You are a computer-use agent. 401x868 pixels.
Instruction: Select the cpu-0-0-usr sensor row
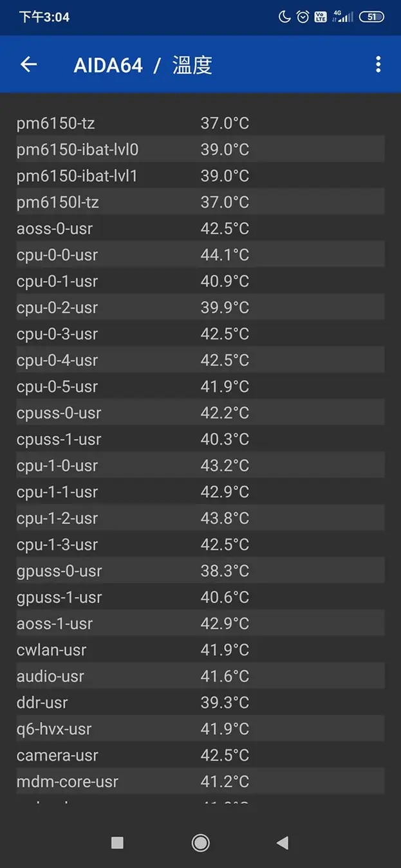click(200, 255)
